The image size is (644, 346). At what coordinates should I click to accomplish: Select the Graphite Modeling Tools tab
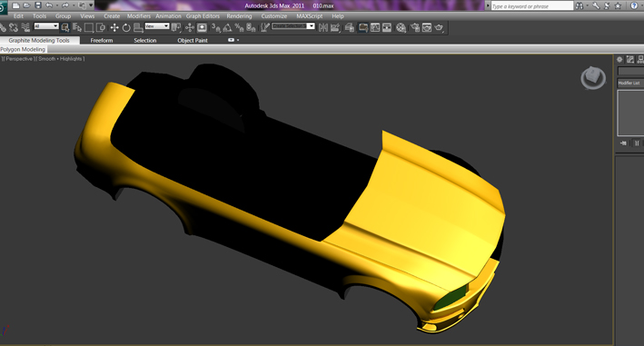[39, 40]
